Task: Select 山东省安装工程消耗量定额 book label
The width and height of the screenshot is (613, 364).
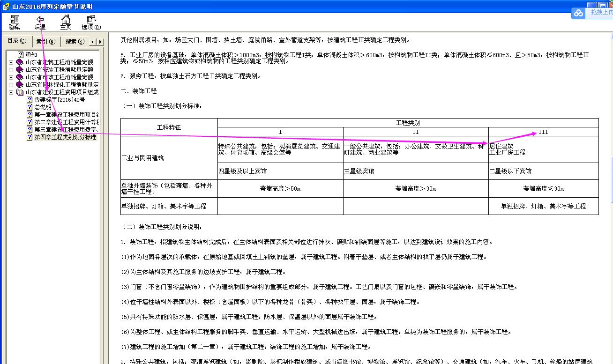Action: pyautogui.click(x=59, y=70)
